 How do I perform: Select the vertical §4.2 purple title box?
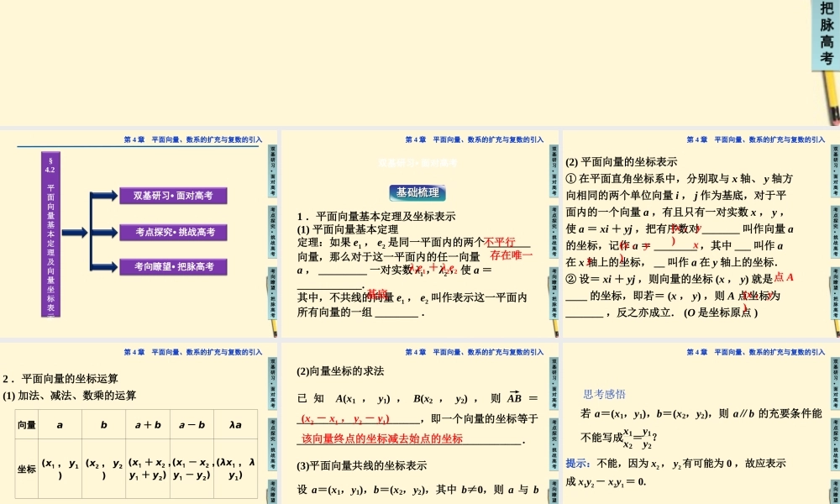50,234
